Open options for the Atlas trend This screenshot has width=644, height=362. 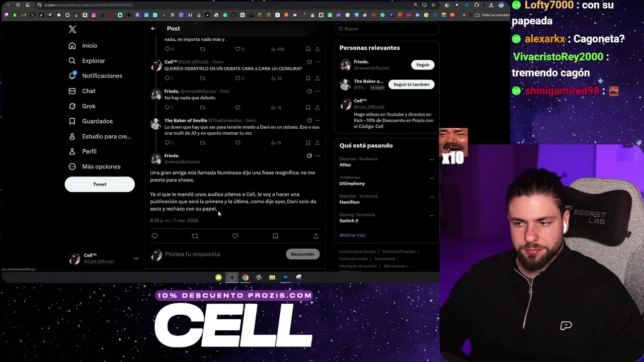pyautogui.click(x=432, y=160)
